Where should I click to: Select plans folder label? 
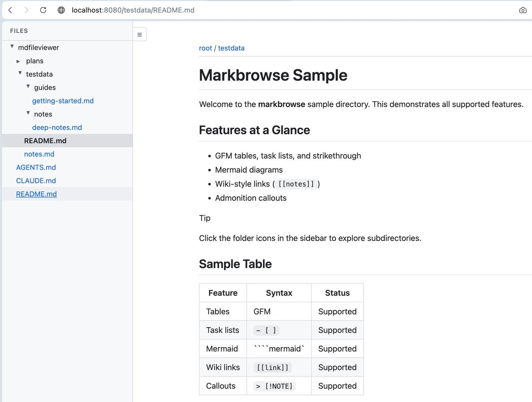(35, 61)
